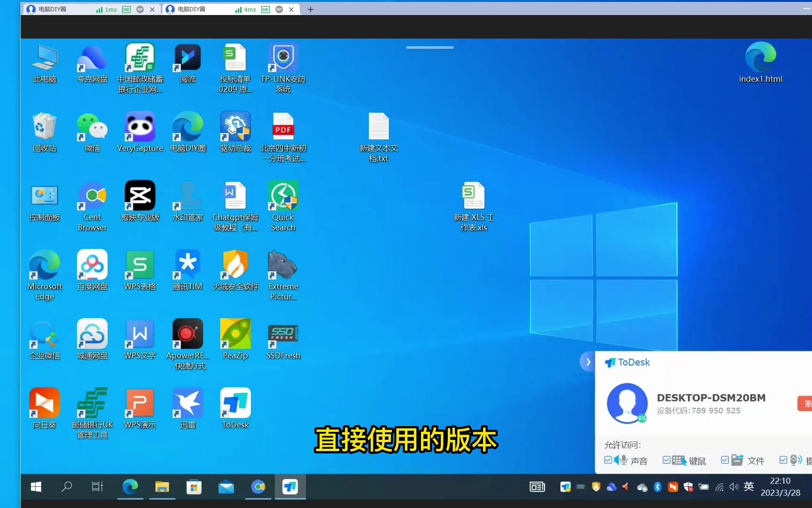
Task: Open the 腾讯TIM shortcut
Action: point(188,271)
